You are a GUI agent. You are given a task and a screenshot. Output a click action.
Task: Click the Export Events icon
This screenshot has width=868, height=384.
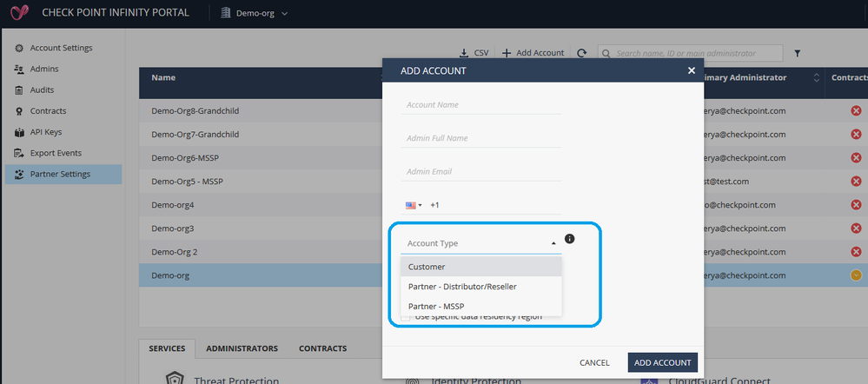click(x=19, y=153)
